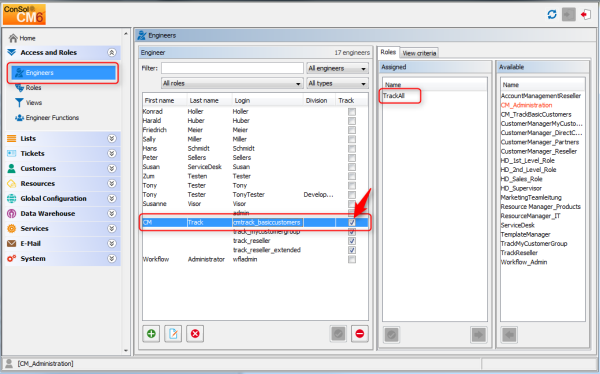Viewport: 600px width, 374px height.
Task: Sort by Division column header
Action: pyautogui.click(x=320, y=101)
